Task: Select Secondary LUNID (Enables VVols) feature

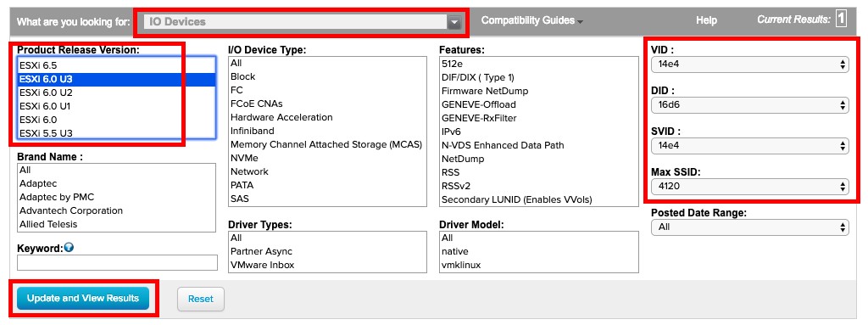Action: pos(538,199)
